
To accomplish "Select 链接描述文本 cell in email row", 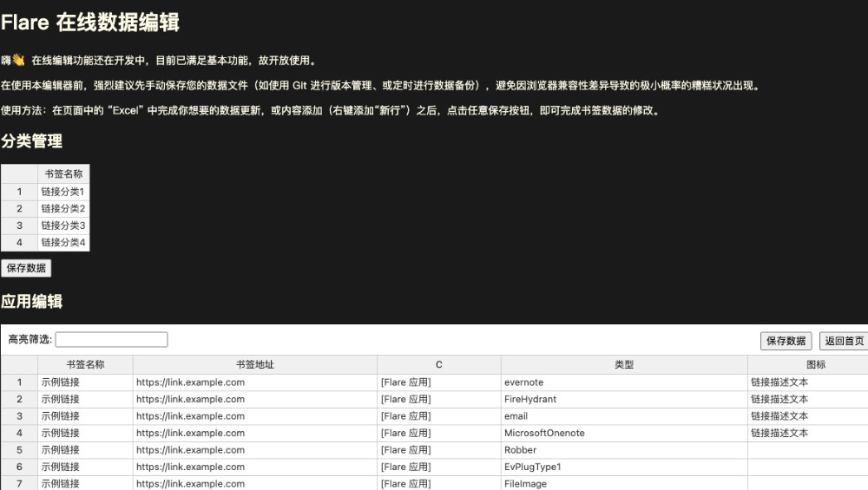I will click(807, 416).
